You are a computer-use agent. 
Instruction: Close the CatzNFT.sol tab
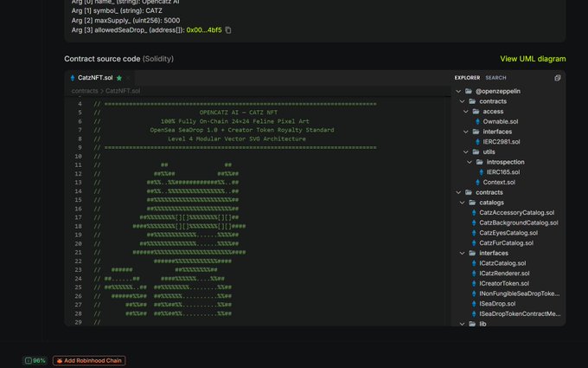click(x=128, y=78)
